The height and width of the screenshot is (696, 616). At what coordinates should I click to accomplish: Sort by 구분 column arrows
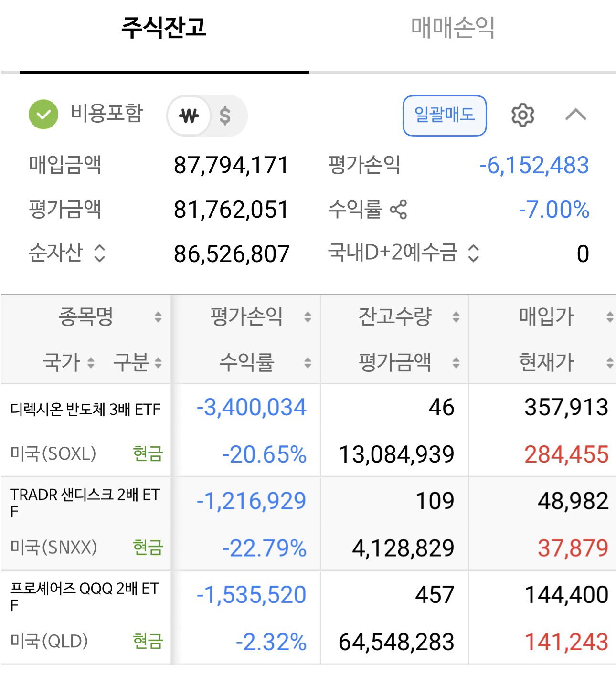click(x=158, y=363)
